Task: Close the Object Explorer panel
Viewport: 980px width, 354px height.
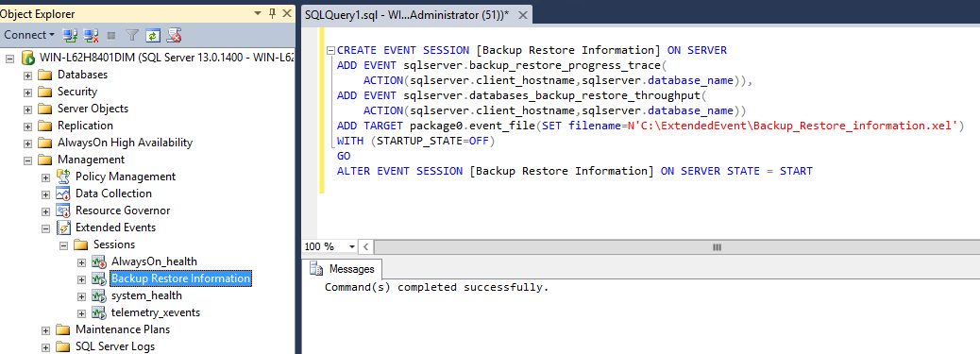Action: pyautogui.click(x=287, y=13)
